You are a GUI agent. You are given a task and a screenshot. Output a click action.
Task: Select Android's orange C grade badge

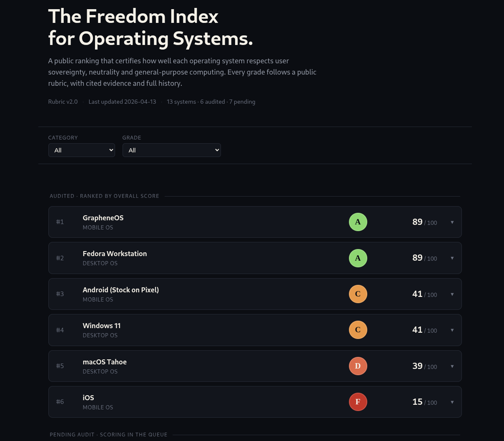click(x=358, y=294)
